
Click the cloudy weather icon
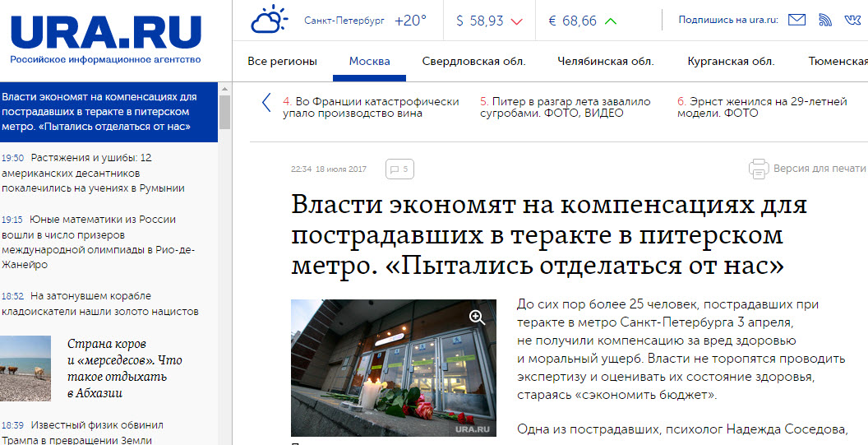(270, 20)
